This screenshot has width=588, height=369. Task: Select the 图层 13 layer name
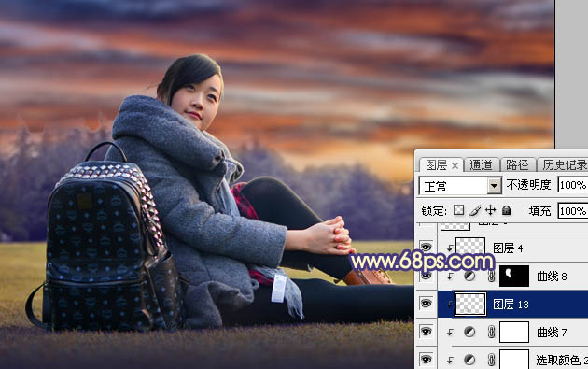pyautogui.click(x=511, y=305)
